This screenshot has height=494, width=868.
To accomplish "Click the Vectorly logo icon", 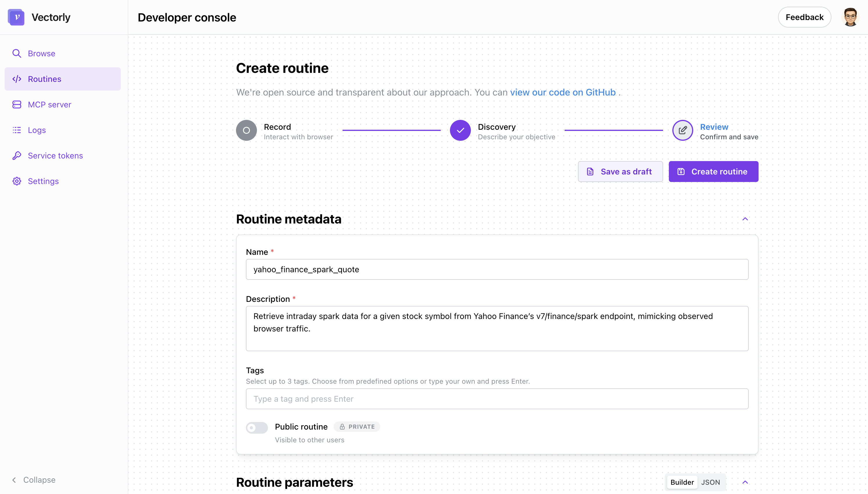I will point(16,17).
